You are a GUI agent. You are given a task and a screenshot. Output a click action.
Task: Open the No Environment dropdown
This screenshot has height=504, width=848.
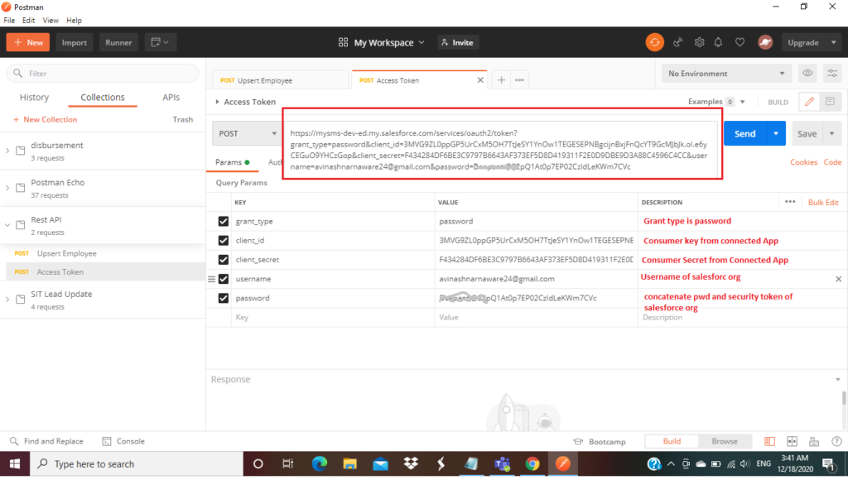coord(726,73)
